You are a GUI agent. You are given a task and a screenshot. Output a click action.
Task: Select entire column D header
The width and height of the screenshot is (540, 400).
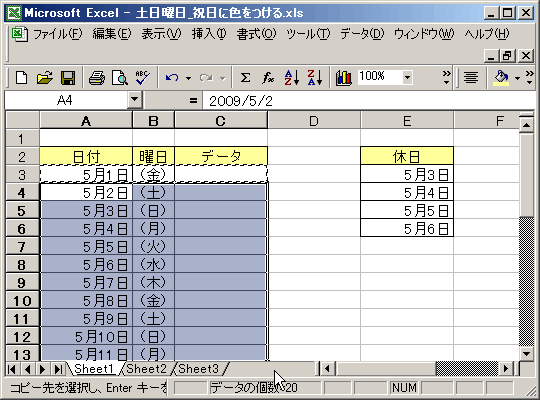(x=314, y=121)
